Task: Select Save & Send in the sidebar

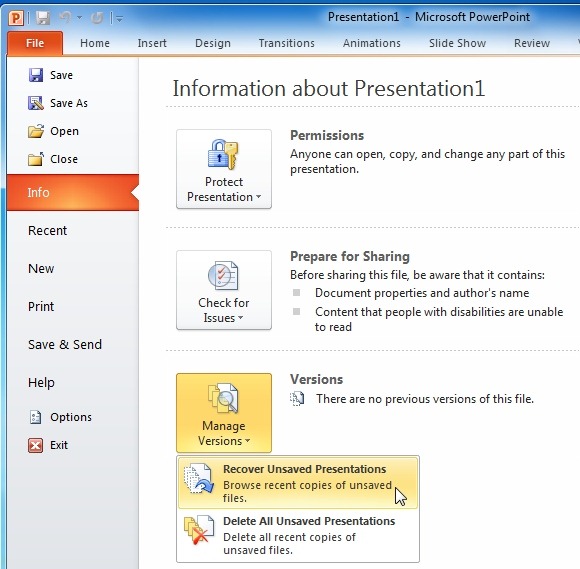Action: click(x=65, y=344)
